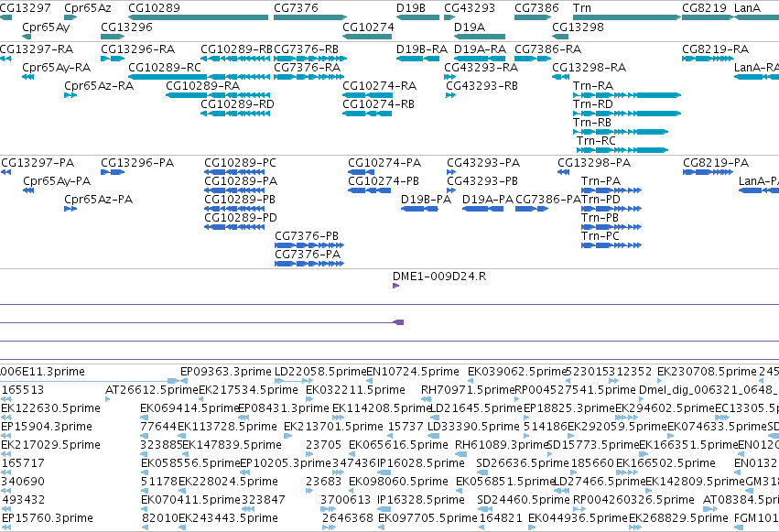Select the D19A-RA transcript

(x=480, y=59)
